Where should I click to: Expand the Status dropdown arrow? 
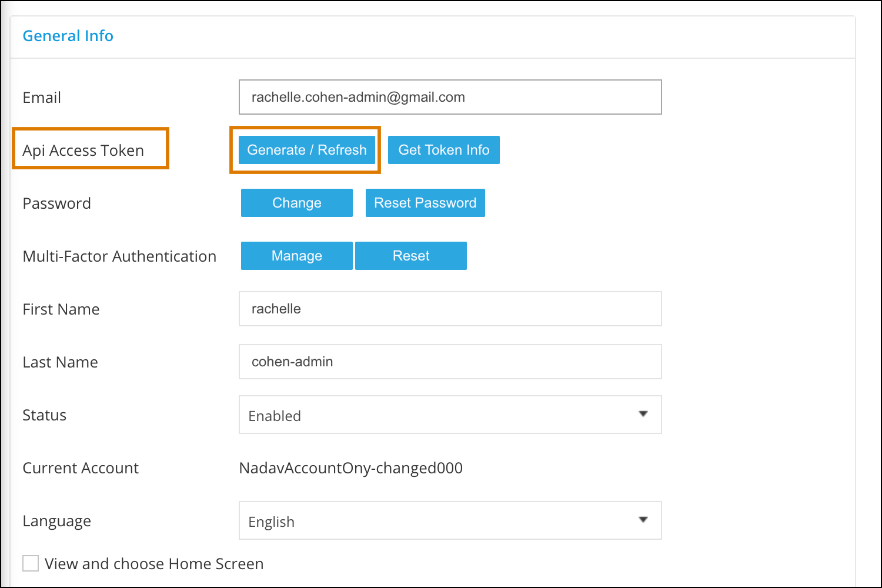pos(644,413)
